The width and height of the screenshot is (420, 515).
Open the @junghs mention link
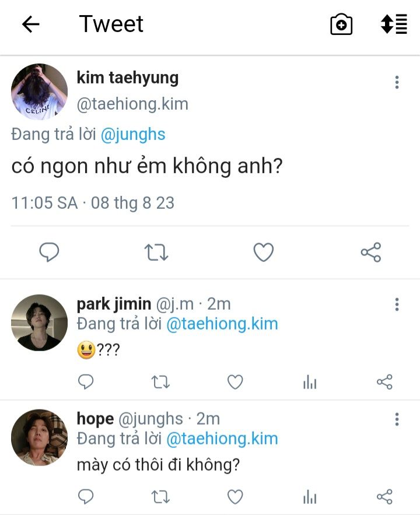(x=133, y=135)
